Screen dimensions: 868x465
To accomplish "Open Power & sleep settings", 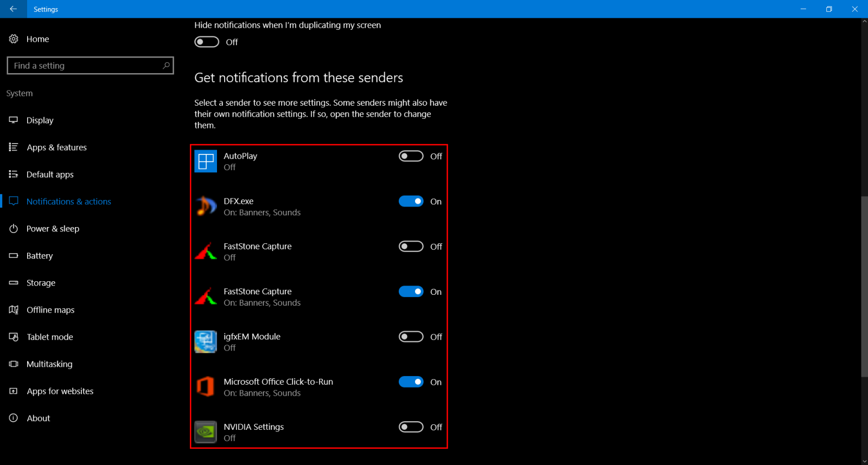I will 53,229.
